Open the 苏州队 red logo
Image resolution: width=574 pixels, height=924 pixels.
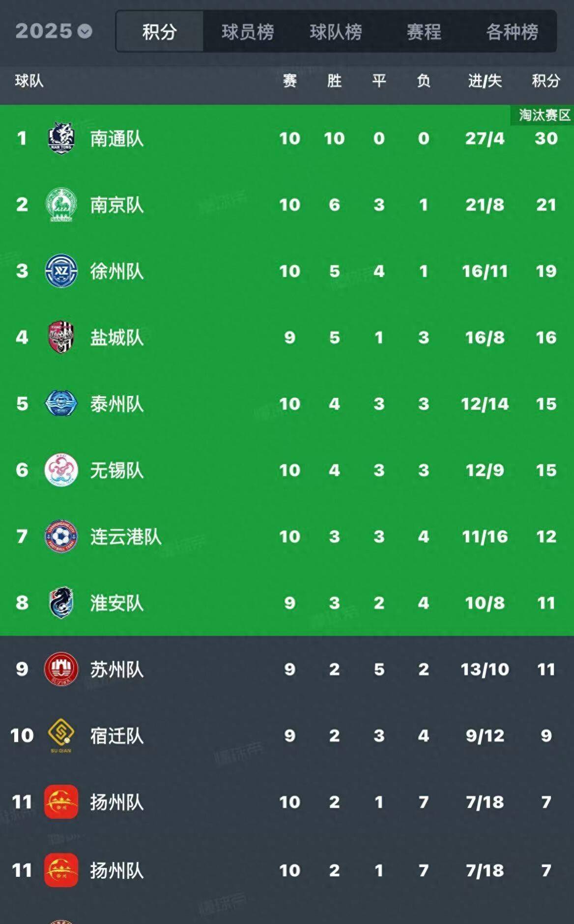coord(61,669)
